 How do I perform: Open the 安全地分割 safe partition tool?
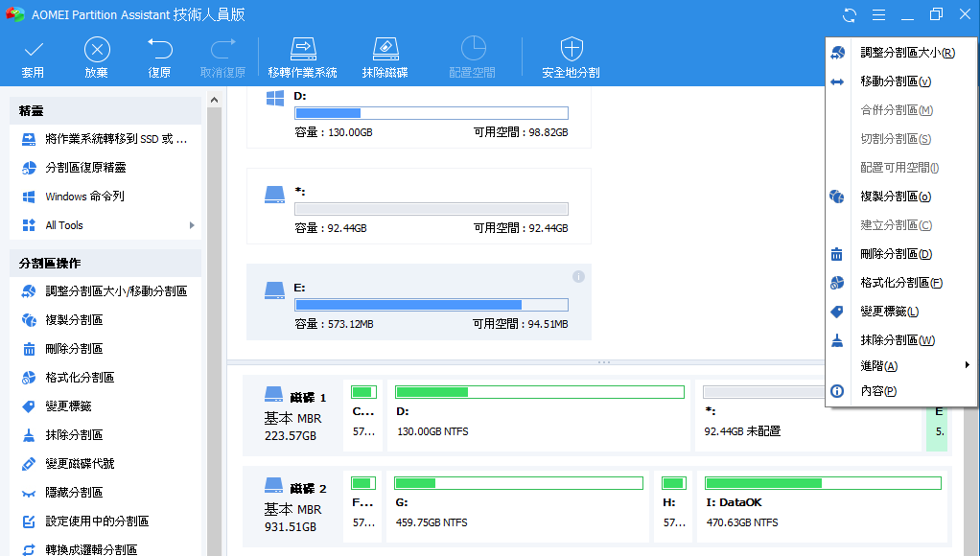tap(571, 58)
